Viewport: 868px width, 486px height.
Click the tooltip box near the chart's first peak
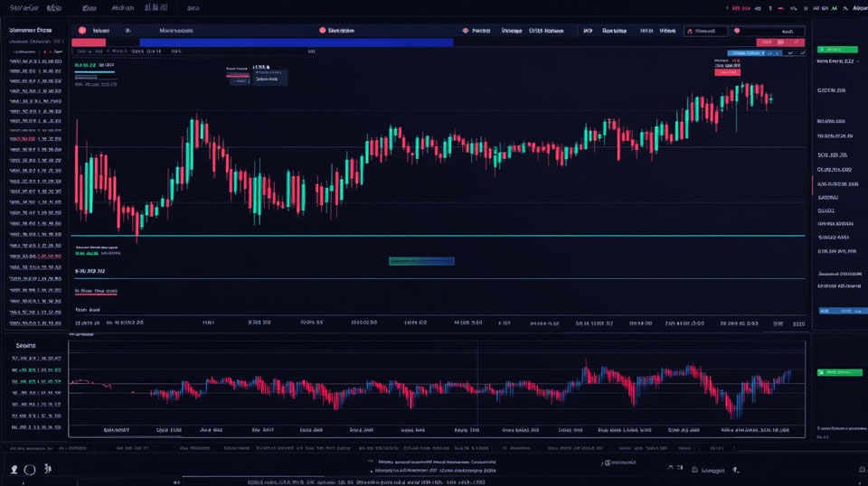point(270,76)
